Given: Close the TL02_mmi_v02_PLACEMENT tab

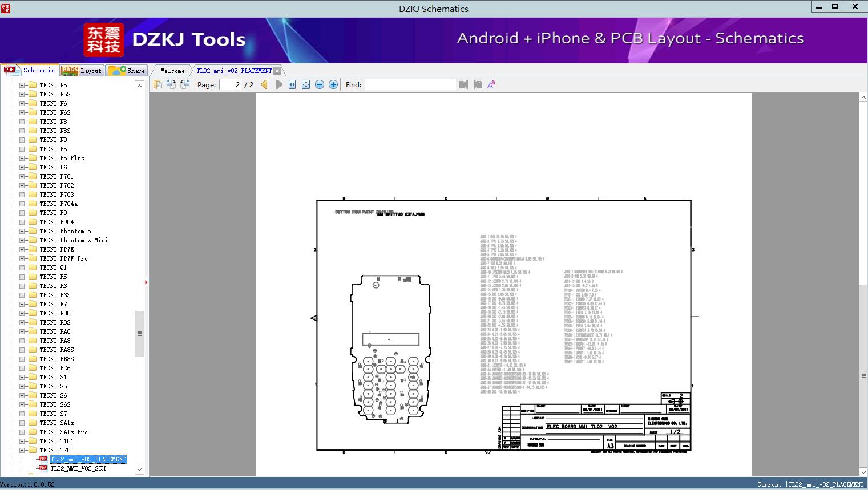Looking at the screenshot, I should [277, 71].
